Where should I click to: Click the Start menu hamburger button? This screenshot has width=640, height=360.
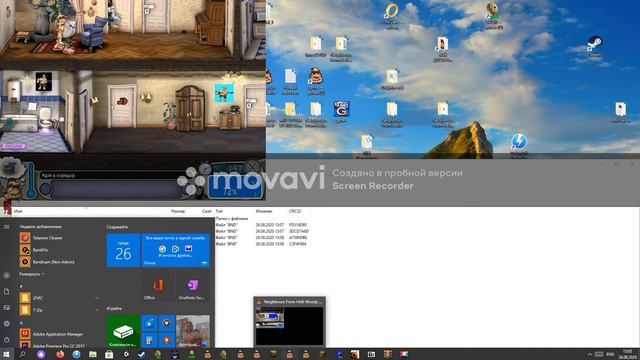[x=7, y=227]
